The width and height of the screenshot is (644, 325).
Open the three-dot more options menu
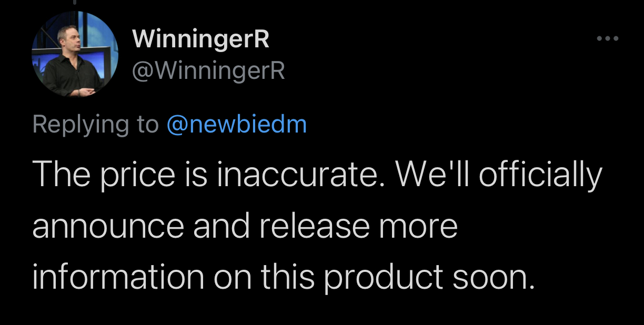coord(607,38)
